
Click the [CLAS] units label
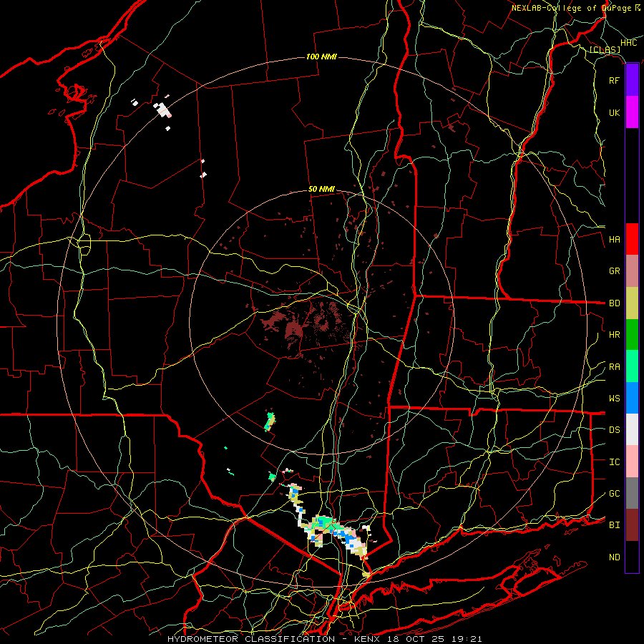tap(605, 50)
